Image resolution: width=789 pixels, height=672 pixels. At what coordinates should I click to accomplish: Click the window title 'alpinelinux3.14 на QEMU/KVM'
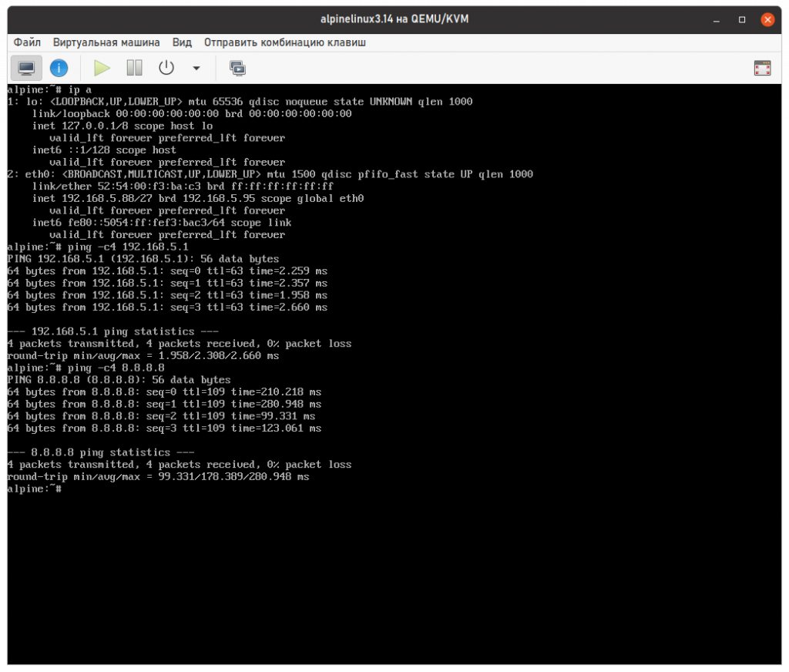[394, 19]
